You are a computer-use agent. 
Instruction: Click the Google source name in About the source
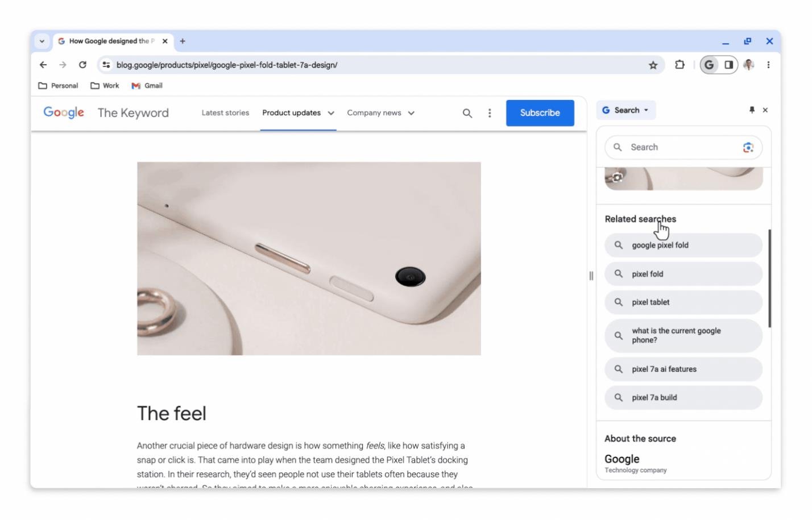click(x=622, y=459)
